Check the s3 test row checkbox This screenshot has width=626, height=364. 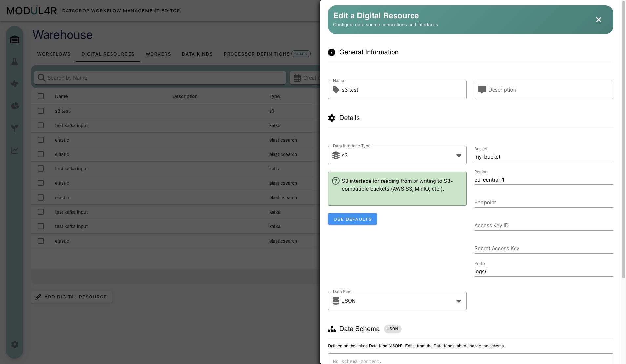pos(41,111)
